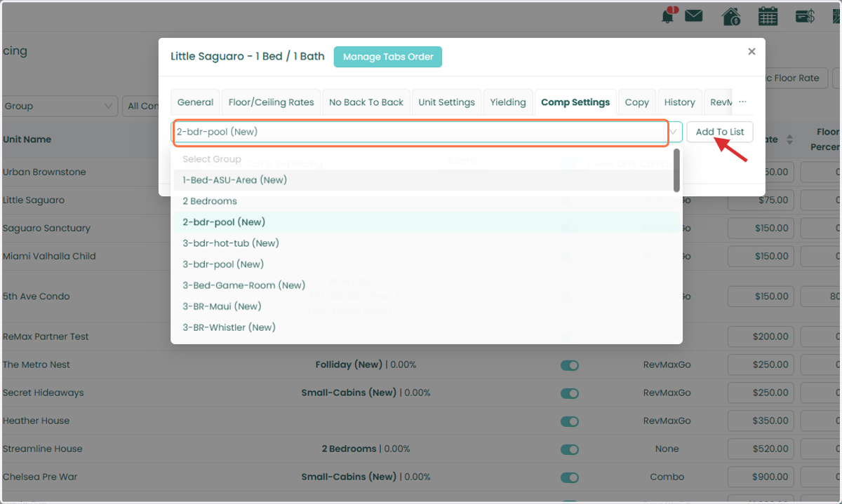
Task: Click Saguaro Sanctuary unit name
Action: coord(46,229)
